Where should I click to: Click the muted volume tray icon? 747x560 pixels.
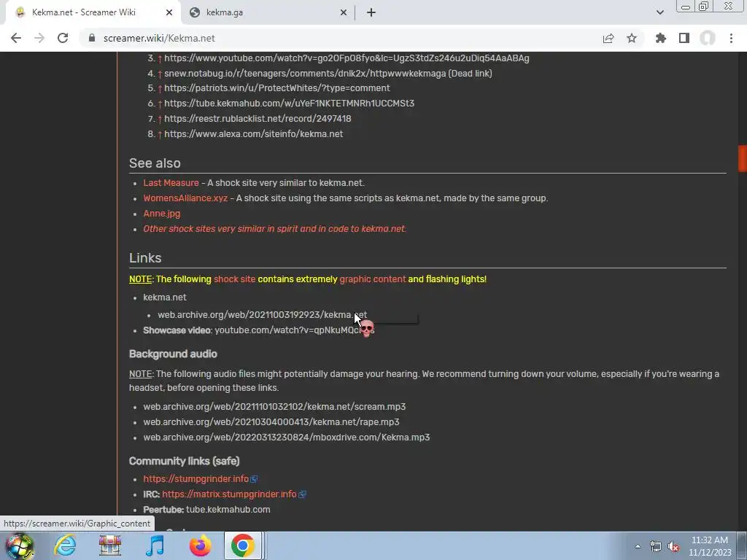[673, 546]
